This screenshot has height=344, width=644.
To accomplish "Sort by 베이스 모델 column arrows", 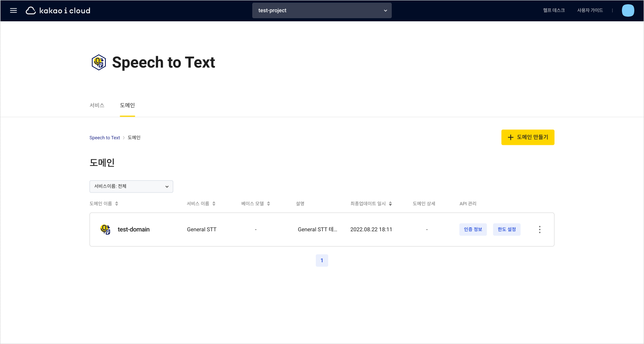I will click(x=269, y=204).
